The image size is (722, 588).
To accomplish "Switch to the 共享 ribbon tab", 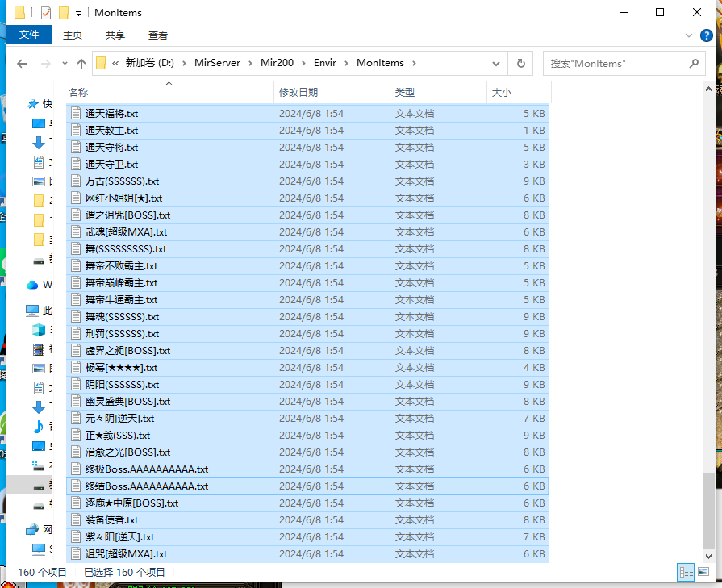I will click(x=115, y=35).
